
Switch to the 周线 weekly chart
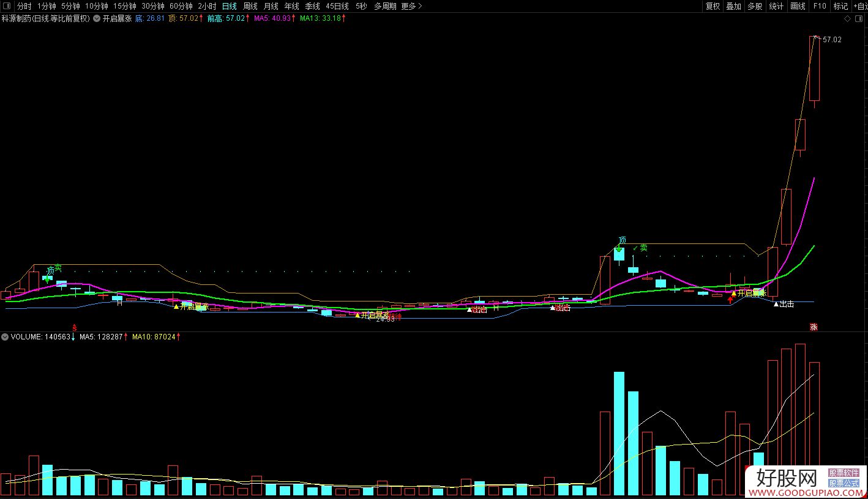click(x=250, y=6)
